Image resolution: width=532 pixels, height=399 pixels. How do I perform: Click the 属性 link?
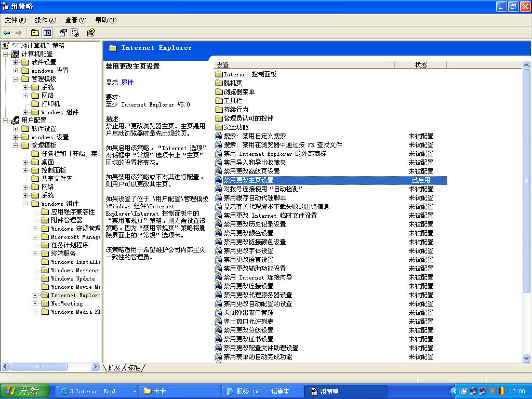click(x=128, y=83)
